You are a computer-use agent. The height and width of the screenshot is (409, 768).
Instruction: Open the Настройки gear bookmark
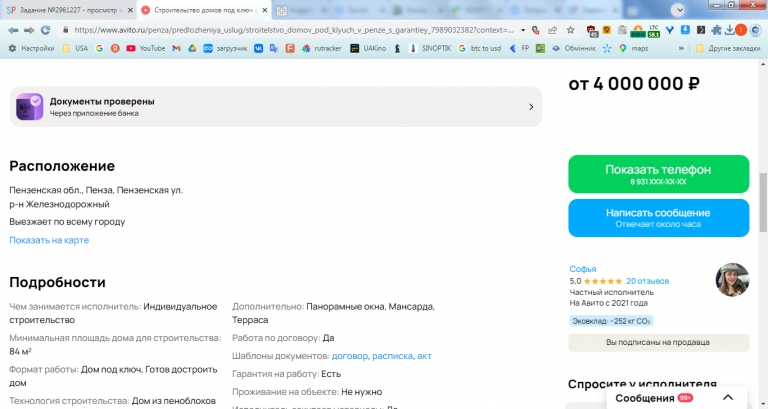(31, 48)
